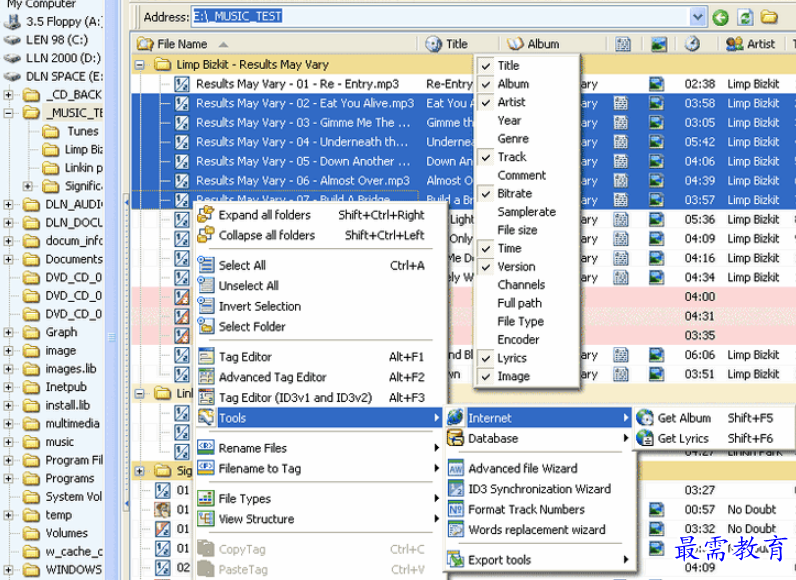Sort by Album column header
Viewport: 796px width, 580px height.
(x=553, y=44)
